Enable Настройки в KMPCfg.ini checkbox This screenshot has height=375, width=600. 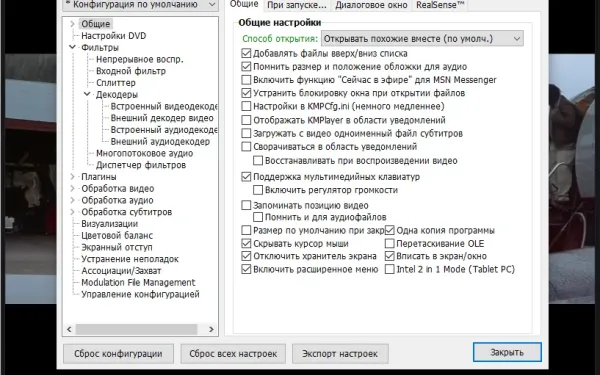coord(246,106)
